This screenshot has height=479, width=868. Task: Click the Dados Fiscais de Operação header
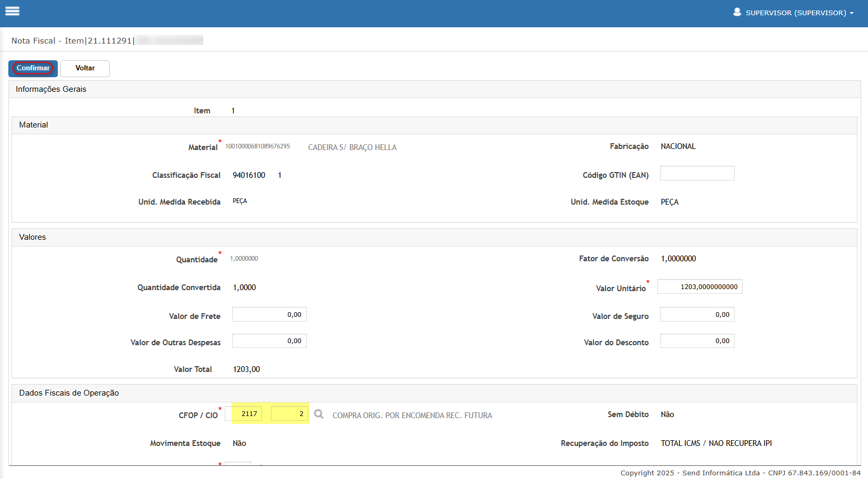434,393
